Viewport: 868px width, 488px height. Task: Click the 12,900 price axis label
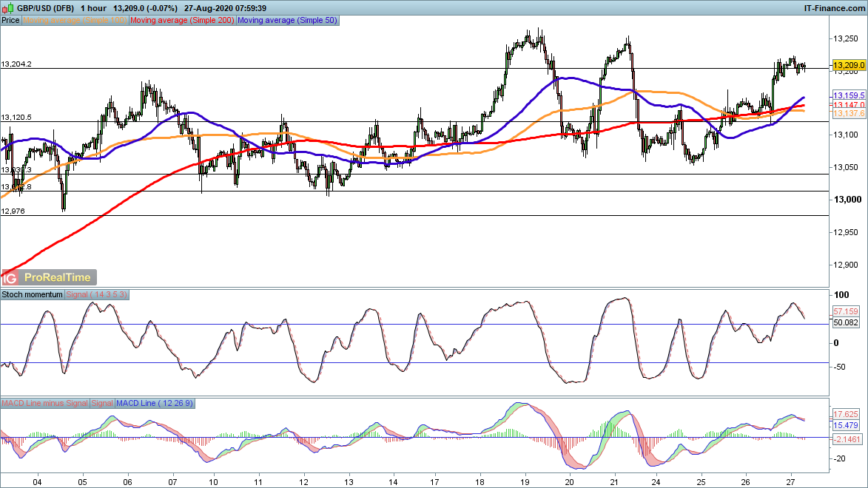pos(845,265)
